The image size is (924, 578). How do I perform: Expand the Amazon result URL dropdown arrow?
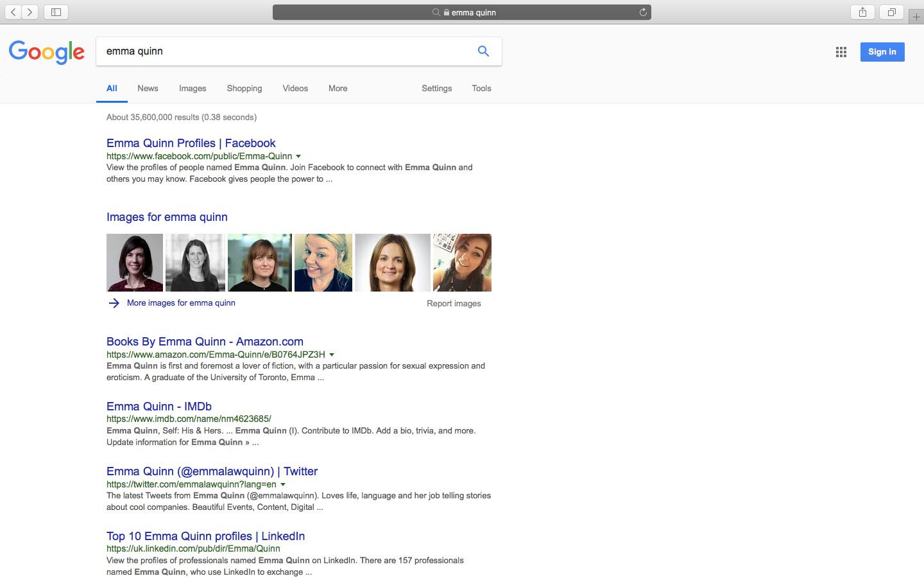coord(332,355)
